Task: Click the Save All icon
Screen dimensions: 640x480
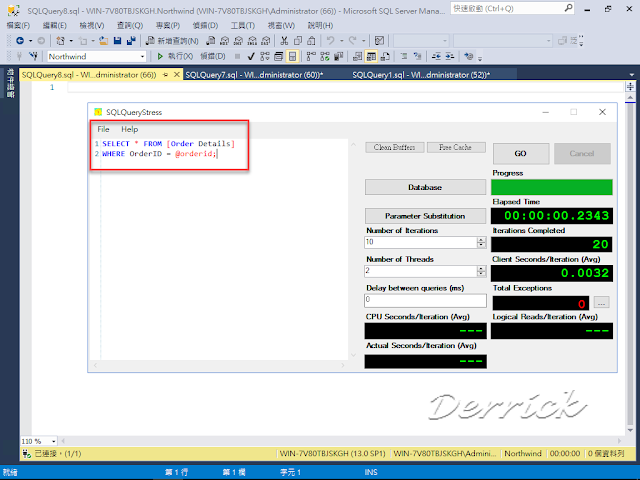Action: (x=131, y=40)
